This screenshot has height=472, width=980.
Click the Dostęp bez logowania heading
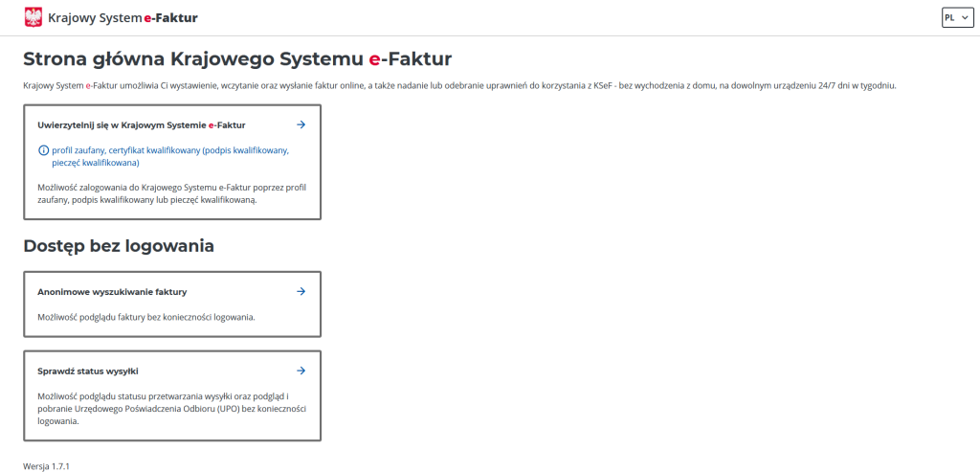[119, 246]
